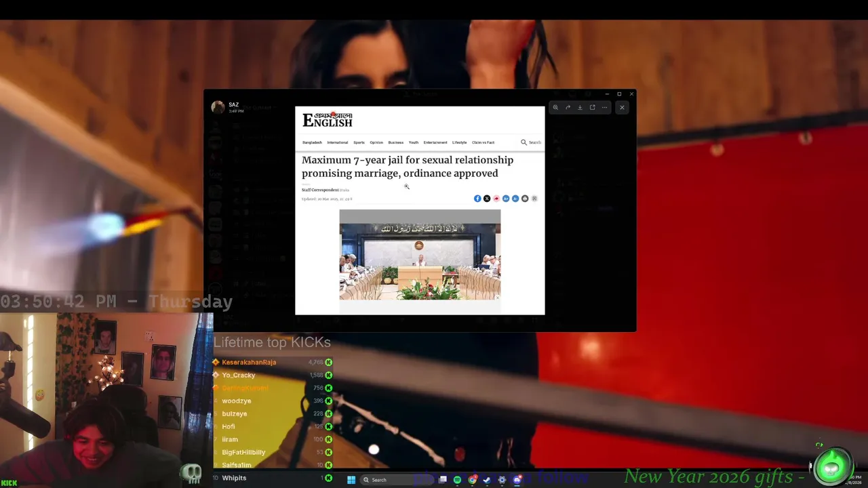Close the image viewer with the X button

pyautogui.click(x=622, y=107)
